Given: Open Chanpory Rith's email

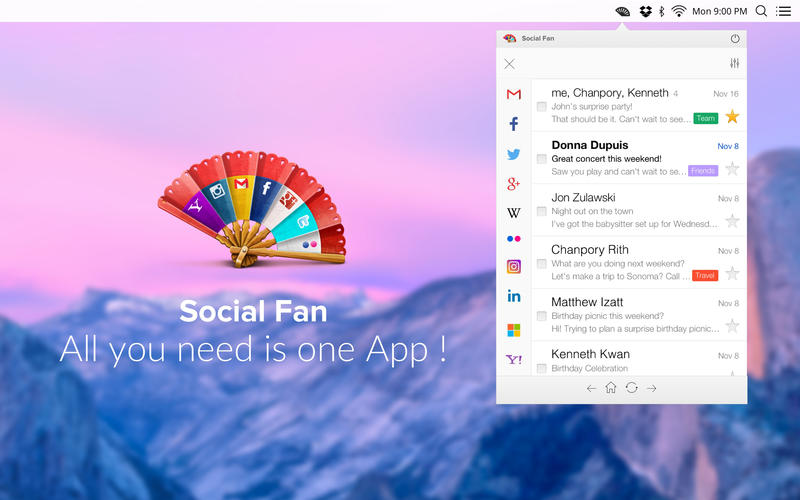Looking at the screenshot, I should (639, 263).
